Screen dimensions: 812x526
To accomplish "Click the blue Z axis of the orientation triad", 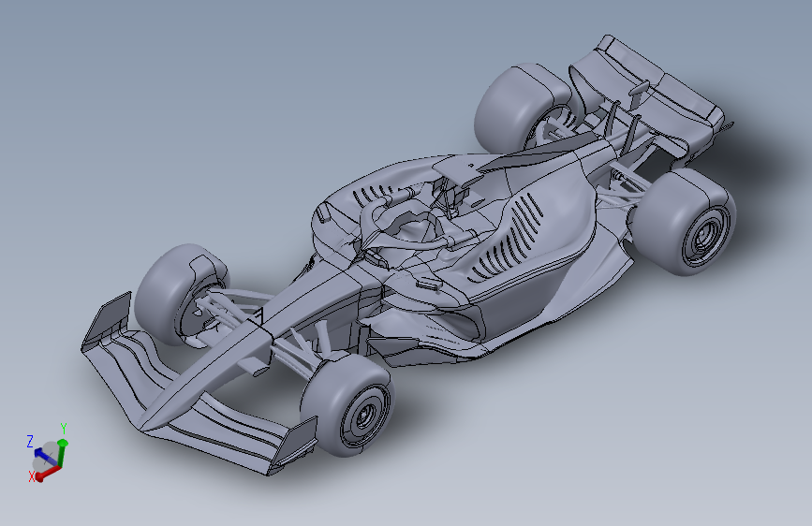I will pyautogui.click(x=46, y=457).
